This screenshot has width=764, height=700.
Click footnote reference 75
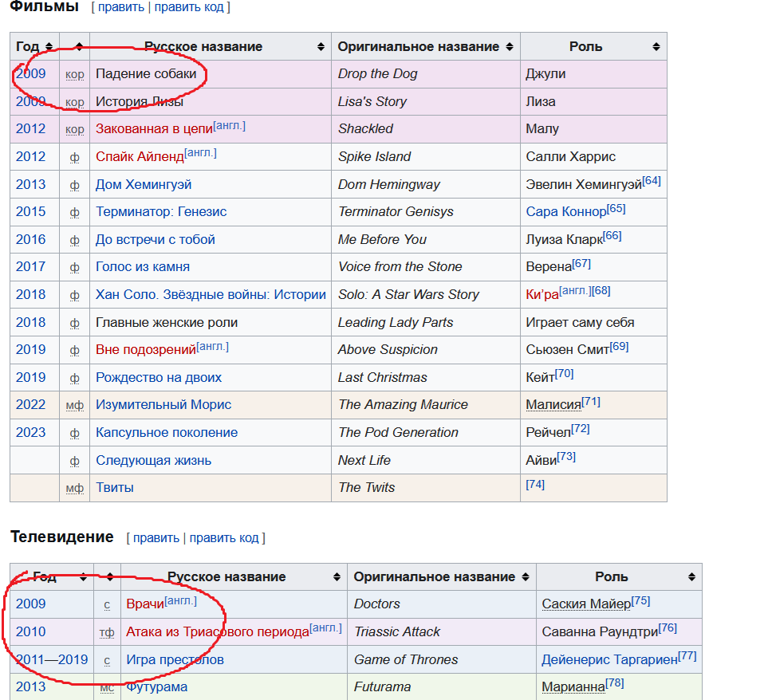pos(640,600)
